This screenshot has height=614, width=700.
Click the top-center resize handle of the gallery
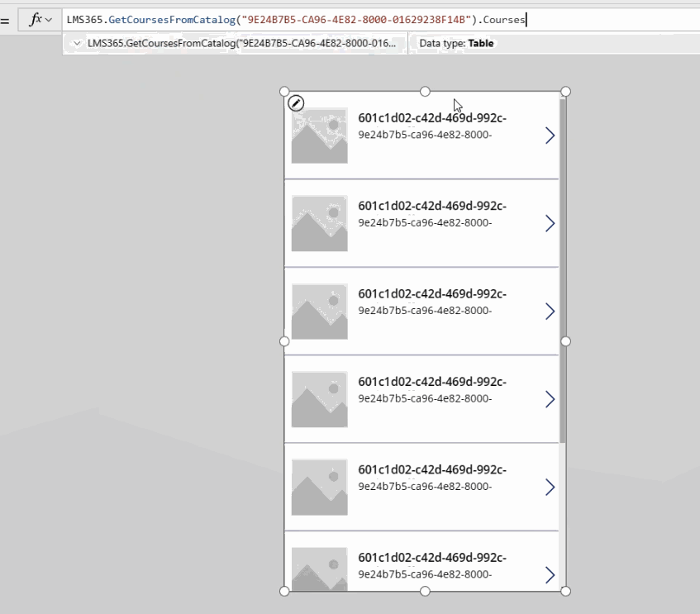(425, 92)
